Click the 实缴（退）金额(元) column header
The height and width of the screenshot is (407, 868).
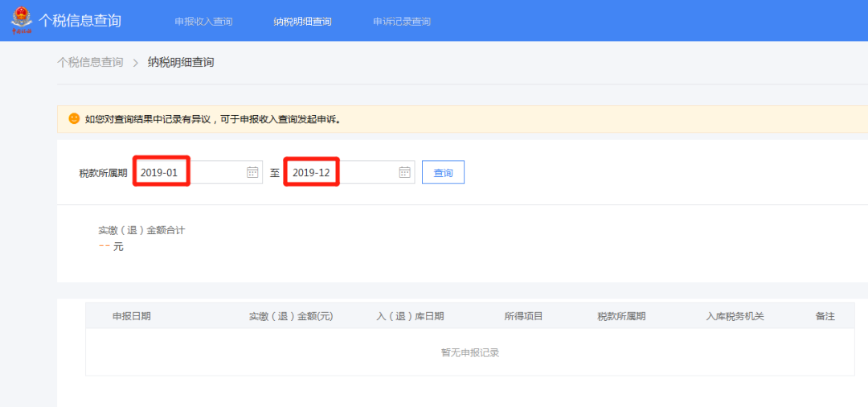click(x=291, y=316)
